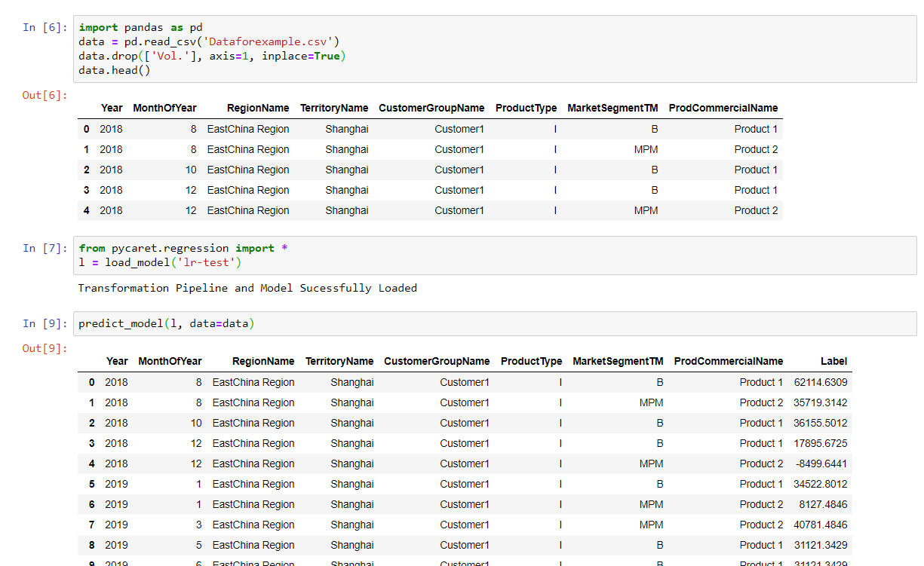924x566 pixels.
Task: Click the Product 2 cell in row 1 of Out[9]
Action: click(x=760, y=402)
